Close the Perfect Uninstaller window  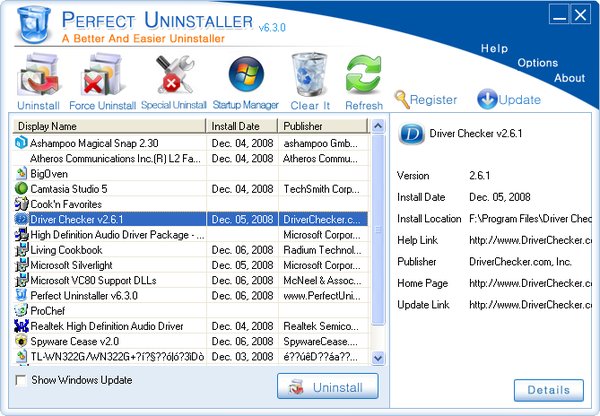point(580,15)
